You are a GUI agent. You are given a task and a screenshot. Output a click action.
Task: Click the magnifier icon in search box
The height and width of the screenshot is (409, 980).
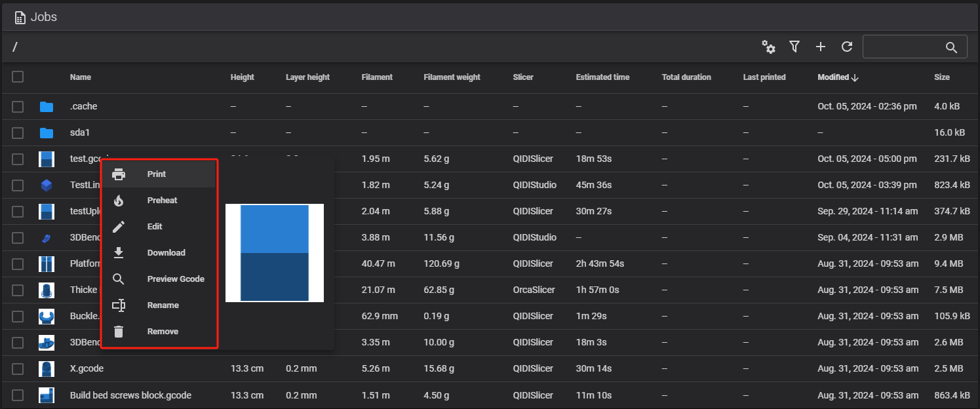coord(951,47)
